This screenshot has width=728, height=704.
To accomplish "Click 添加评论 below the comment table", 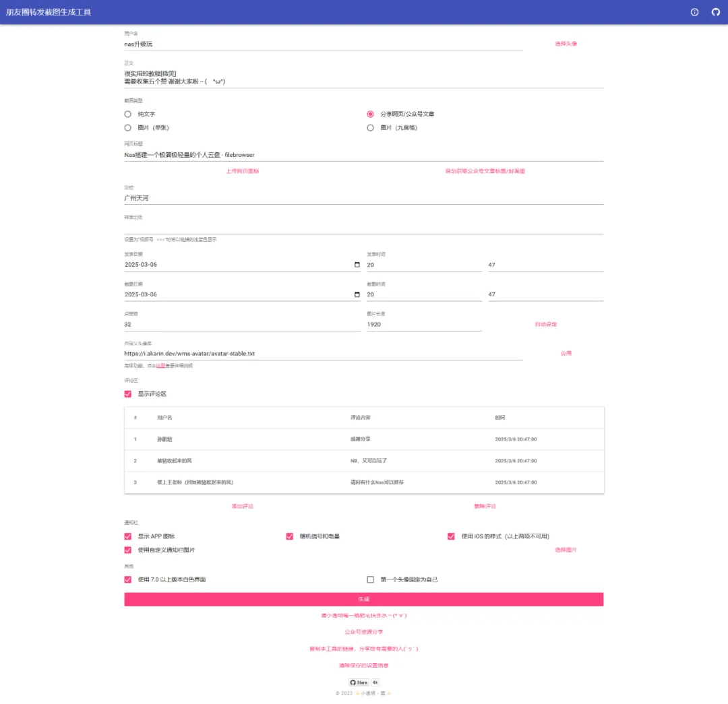I will click(x=242, y=506).
